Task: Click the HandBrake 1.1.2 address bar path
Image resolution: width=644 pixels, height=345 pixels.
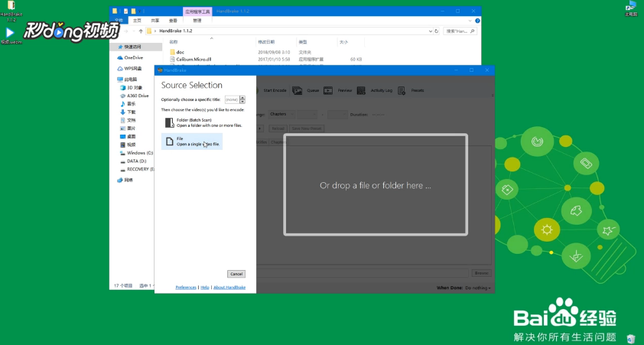Action: 176,31
